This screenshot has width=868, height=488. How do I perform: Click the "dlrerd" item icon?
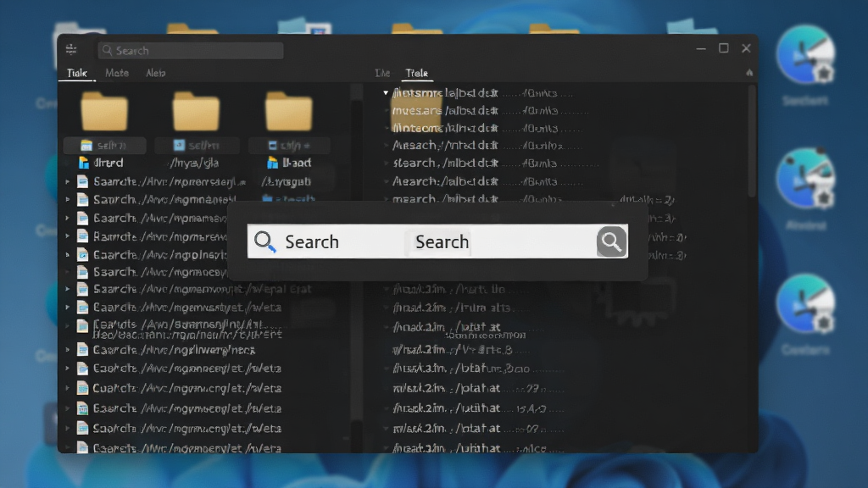click(84, 163)
